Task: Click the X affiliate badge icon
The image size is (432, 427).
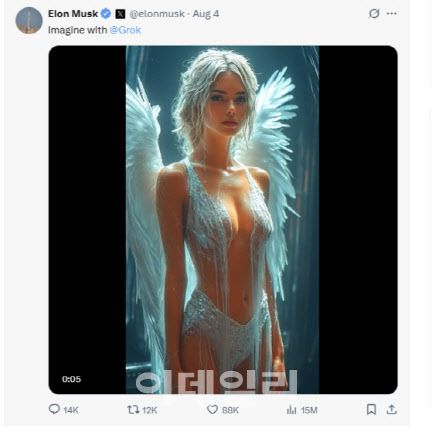Action: [120, 14]
